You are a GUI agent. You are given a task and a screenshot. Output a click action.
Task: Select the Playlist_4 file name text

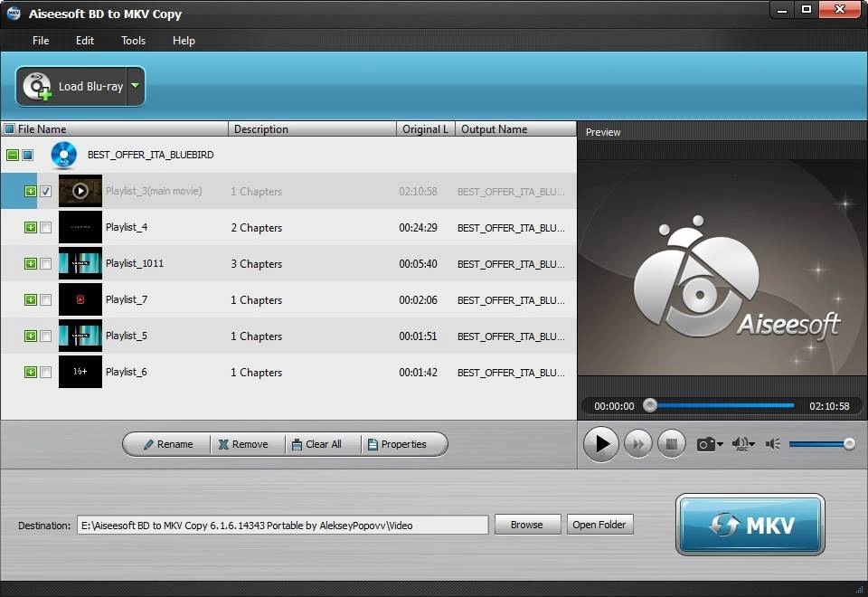(x=127, y=227)
